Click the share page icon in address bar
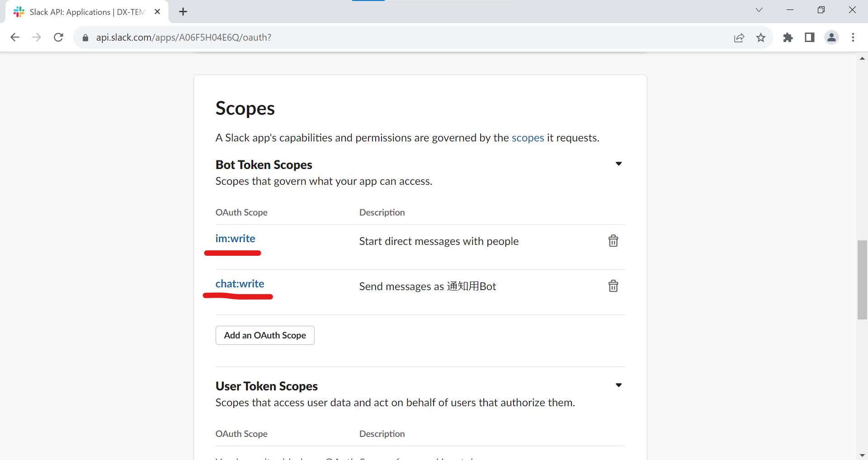 pos(739,38)
